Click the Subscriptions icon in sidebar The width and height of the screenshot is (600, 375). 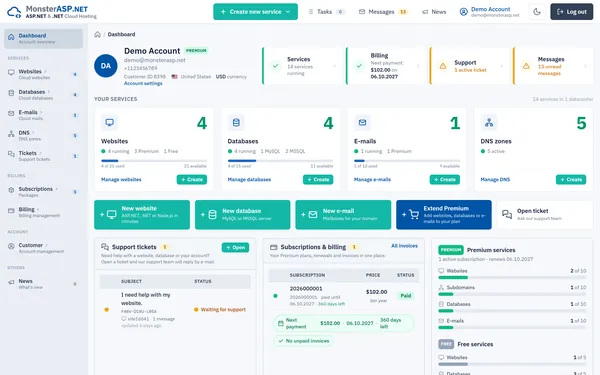pyautogui.click(x=11, y=190)
